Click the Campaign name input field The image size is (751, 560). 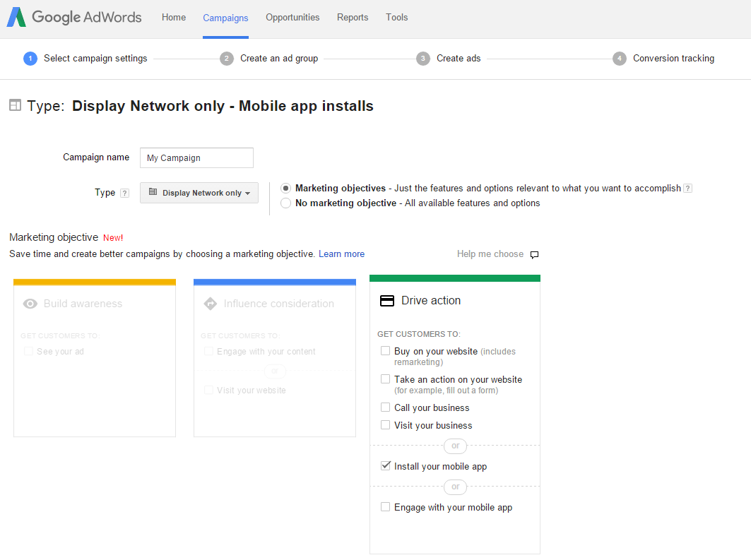pos(196,157)
